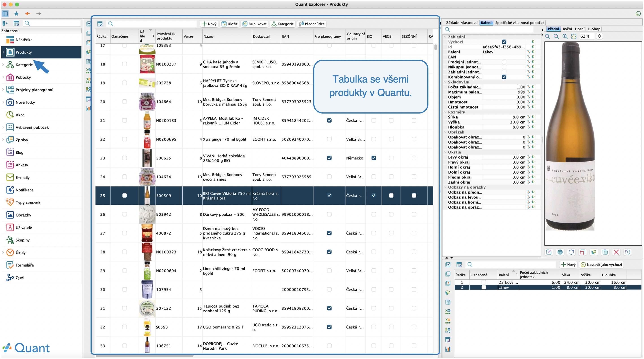This screenshot has height=359, width=644.
Task: Click the zoom percentage stepper arrows
Action: (x=599, y=36)
